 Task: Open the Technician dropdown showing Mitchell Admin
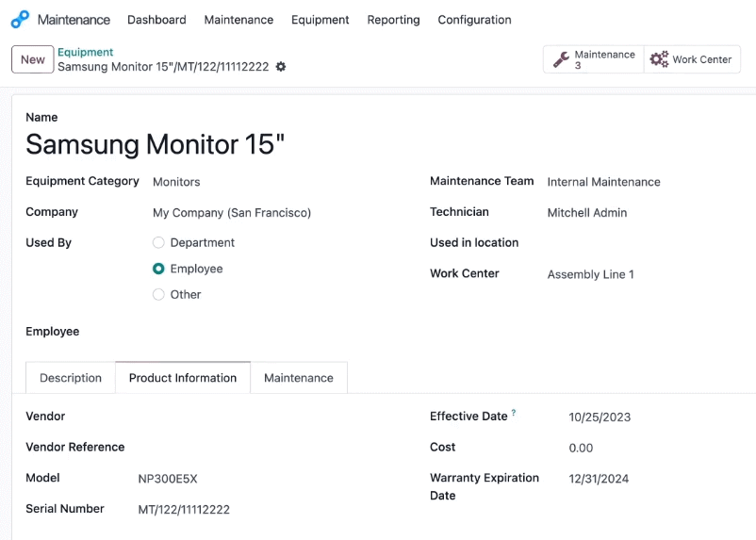click(x=647, y=213)
